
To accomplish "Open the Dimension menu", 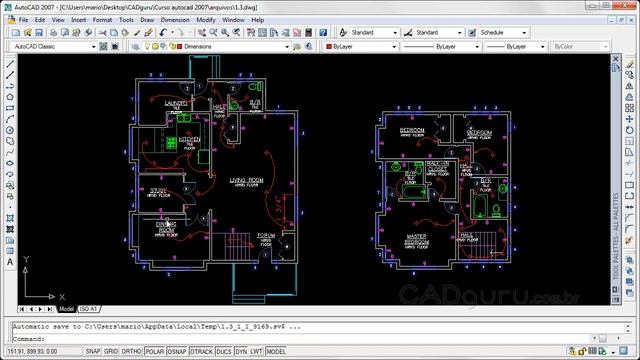I will pyautogui.click(x=175, y=20).
